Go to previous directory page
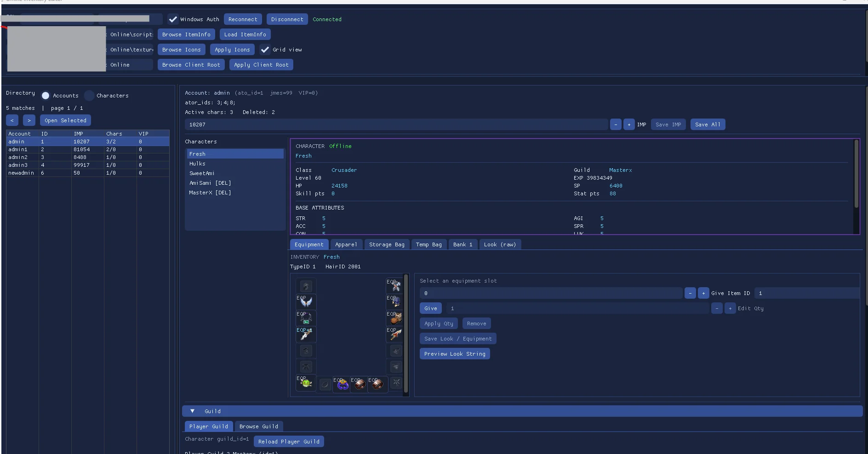 pos(12,120)
